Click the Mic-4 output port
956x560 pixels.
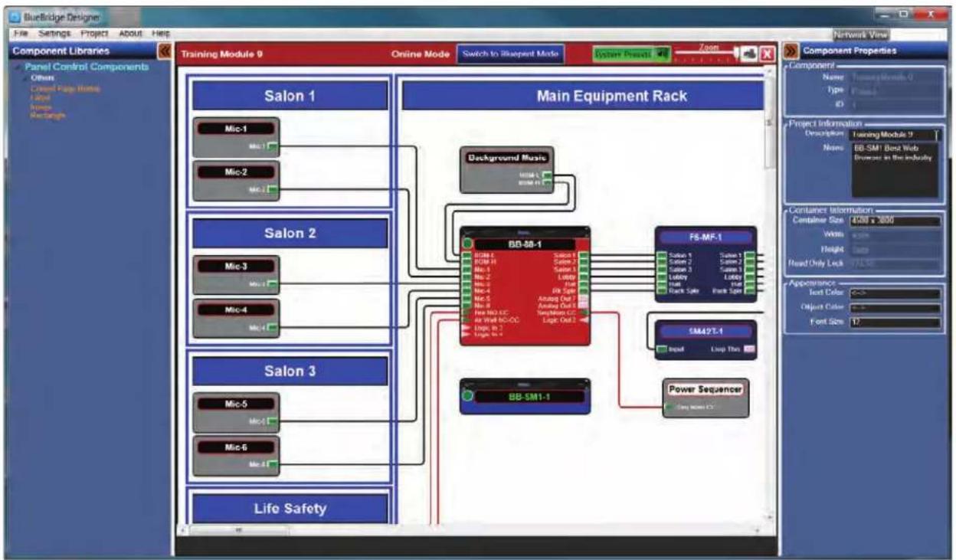coord(273,327)
